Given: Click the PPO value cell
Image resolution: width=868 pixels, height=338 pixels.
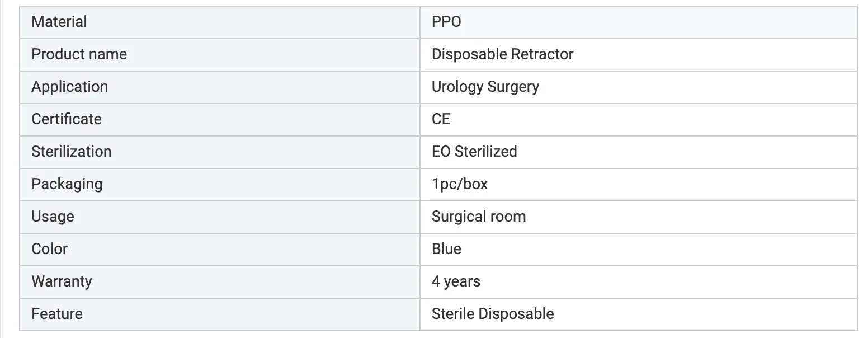Looking at the screenshot, I should pyautogui.click(x=446, y=22).
